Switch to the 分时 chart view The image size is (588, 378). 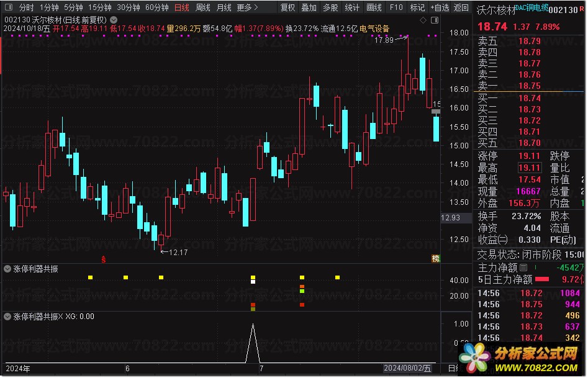pyautogui.click(x=26, y=7)
